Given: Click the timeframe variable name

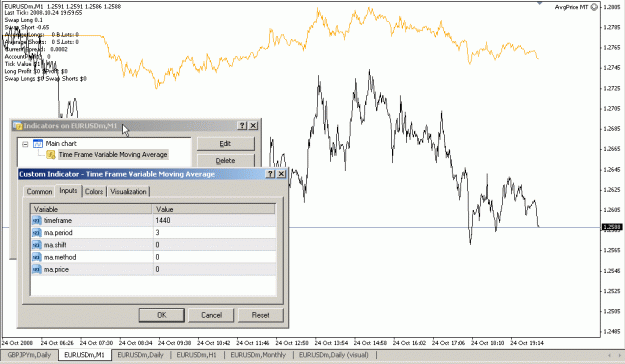Looking at the screenshot, I should (x=58, y=220).
